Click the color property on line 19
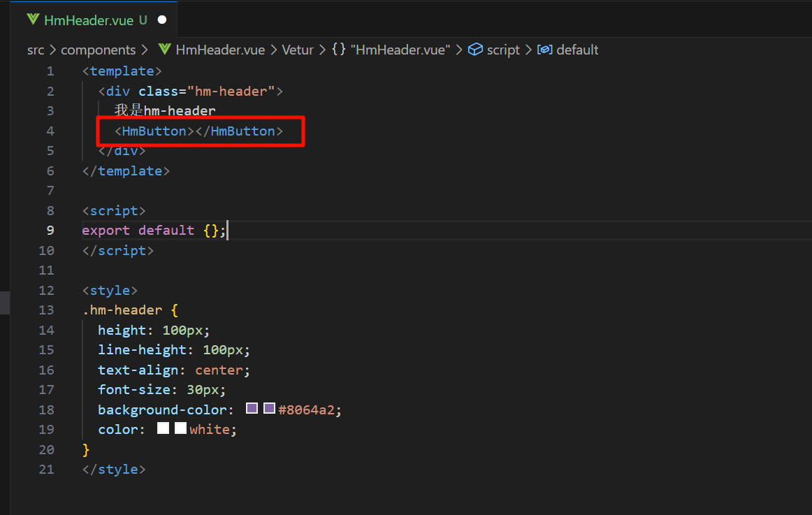 click(x=118, y=430)
